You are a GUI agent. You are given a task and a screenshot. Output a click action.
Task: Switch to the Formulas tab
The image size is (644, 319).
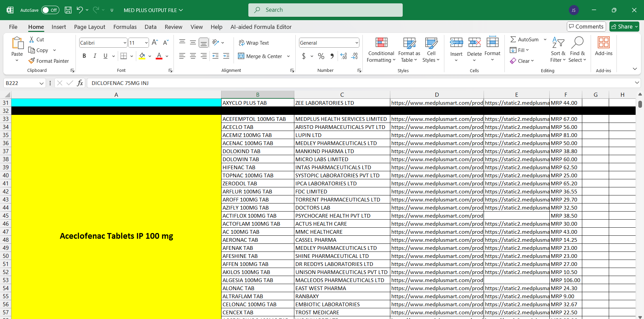125,27
